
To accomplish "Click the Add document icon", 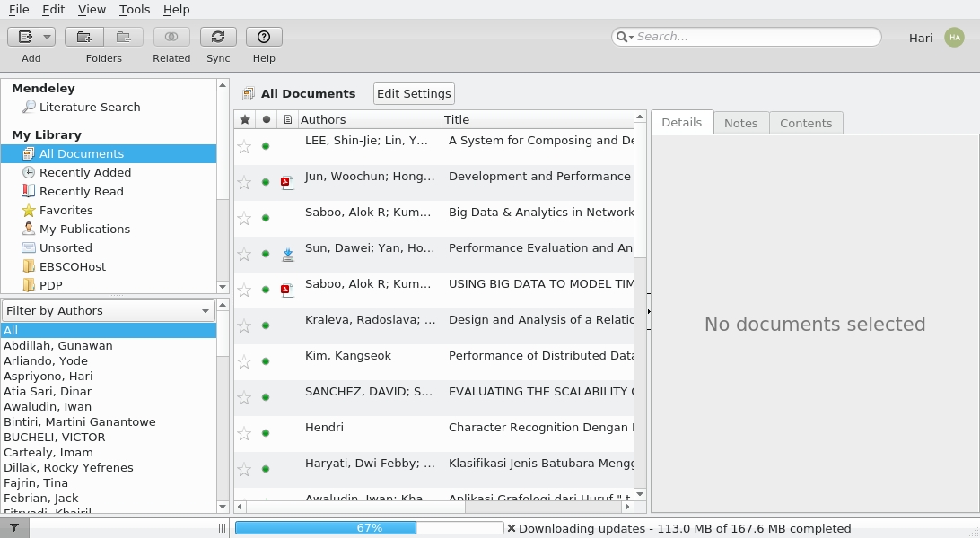I will [25, 36].
